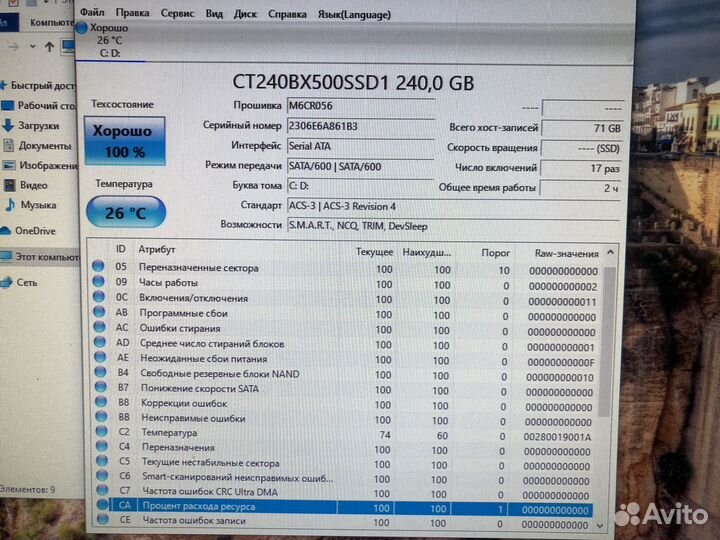Open the Файл menu
Image resolution: width=720 pixels, height=540 pixels.
coord(91,14)
